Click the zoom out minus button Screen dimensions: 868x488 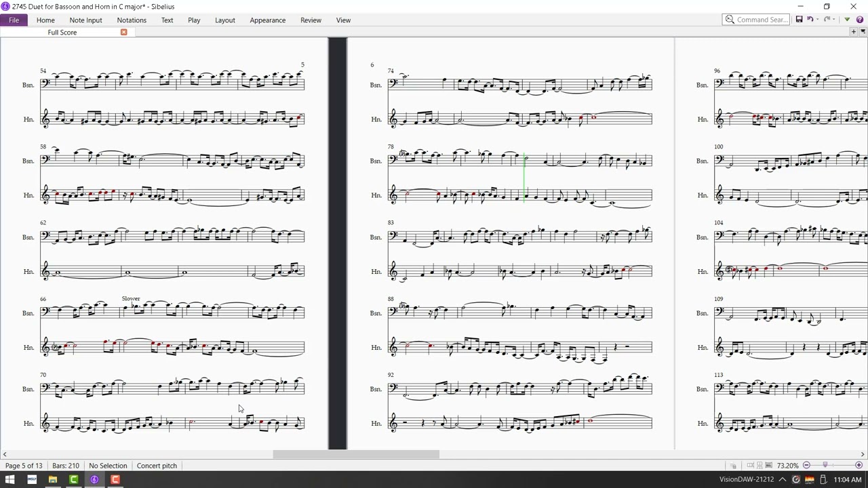point(806,465)
